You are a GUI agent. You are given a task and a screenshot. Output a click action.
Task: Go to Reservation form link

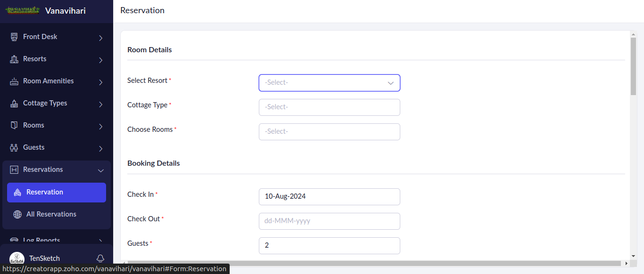coord(57,193)
